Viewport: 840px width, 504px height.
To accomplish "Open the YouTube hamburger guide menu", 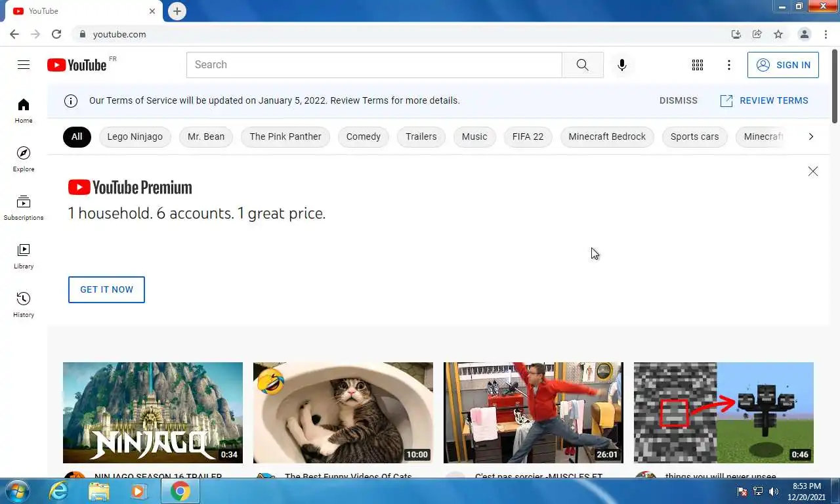I will pos(24,64).
